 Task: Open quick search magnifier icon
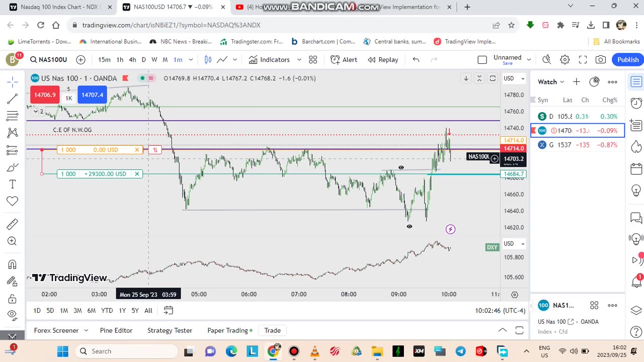point(547,59)
